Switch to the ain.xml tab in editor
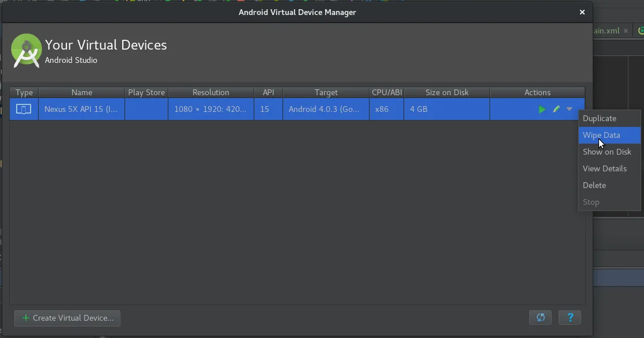The width and height of the screenshot is (644, 338). pyautogui.click(x=606, y=31)
